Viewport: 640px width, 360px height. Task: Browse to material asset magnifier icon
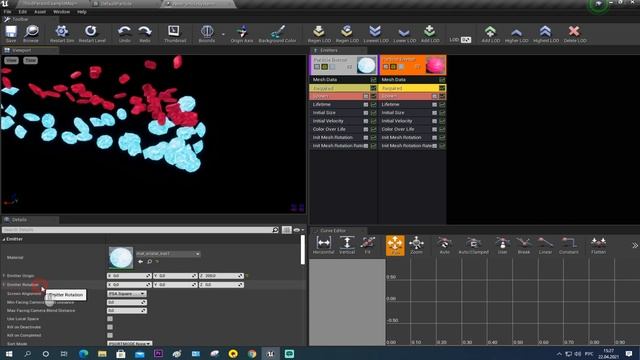pos(149,262)
